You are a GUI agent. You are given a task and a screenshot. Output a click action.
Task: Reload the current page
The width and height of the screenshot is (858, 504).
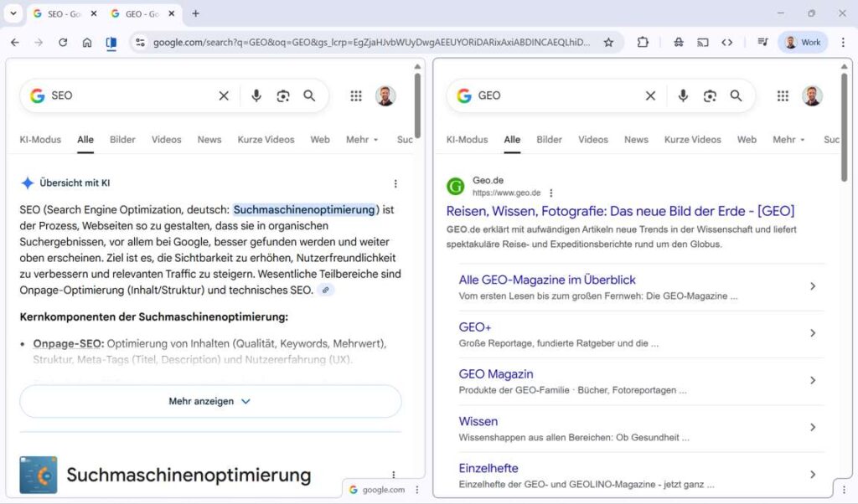(63, 42)
